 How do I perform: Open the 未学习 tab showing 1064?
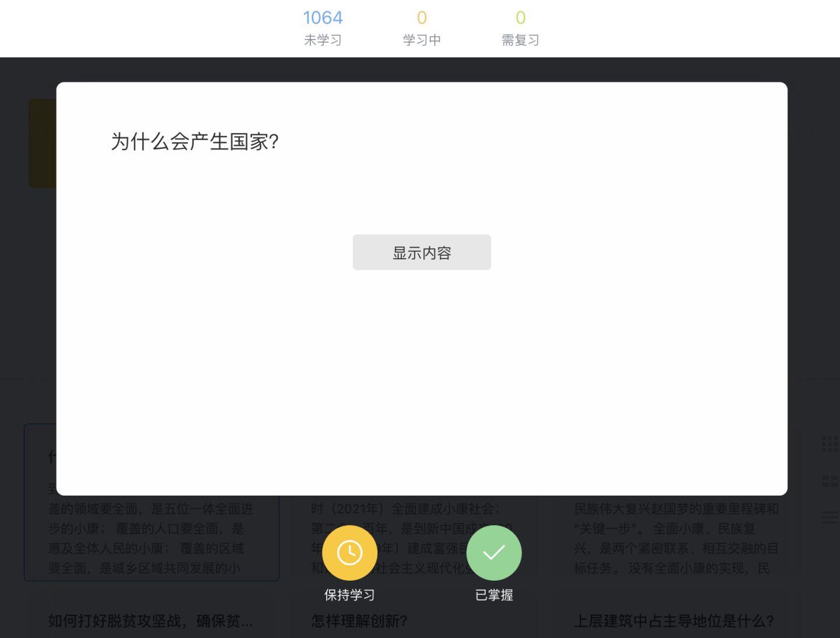pyautogui.click(x=323, y=27)
